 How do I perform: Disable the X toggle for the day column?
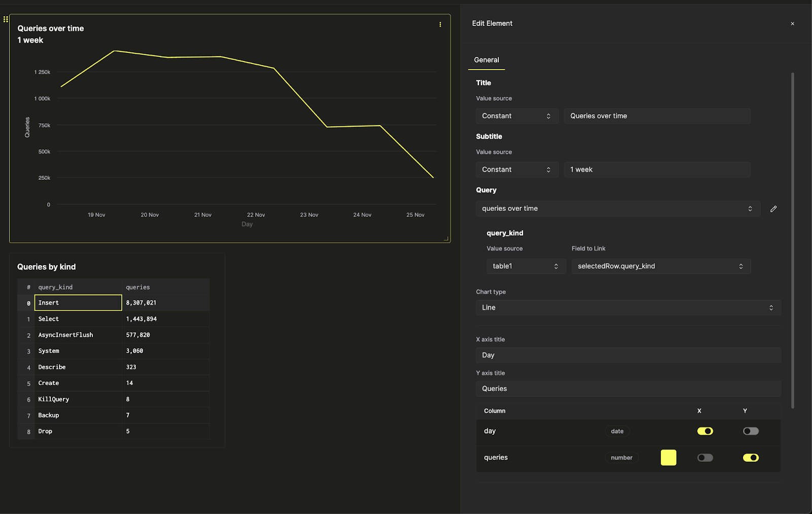click(x=705, y=431)
